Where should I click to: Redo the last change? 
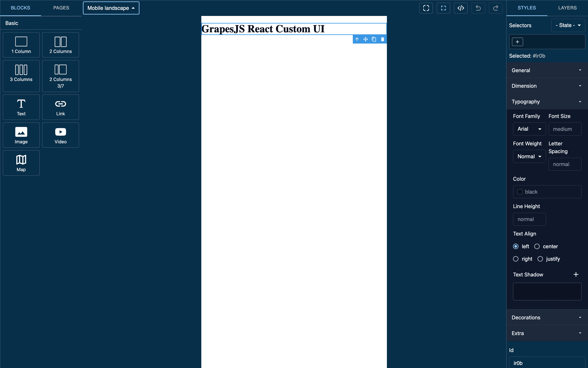(x=496, y=8)
